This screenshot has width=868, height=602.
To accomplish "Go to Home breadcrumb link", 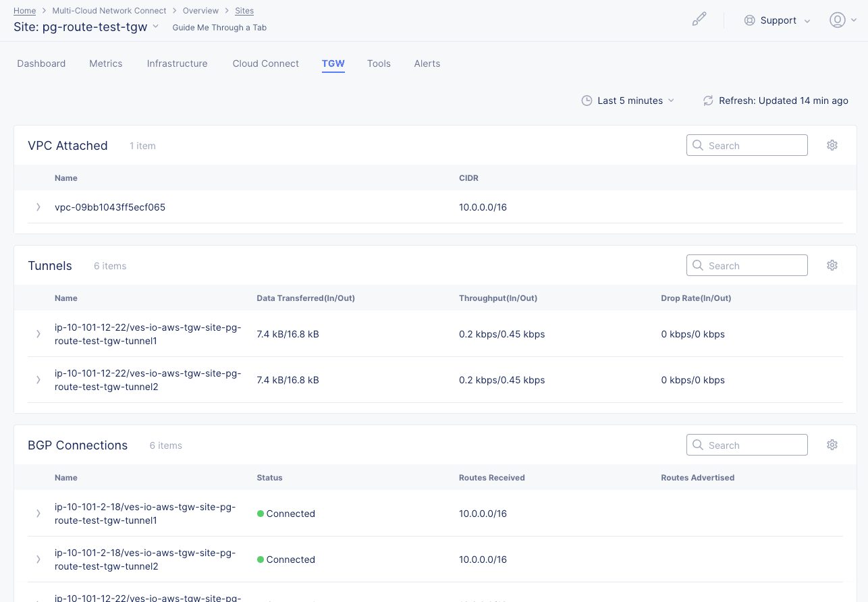I will click(25, 11).
